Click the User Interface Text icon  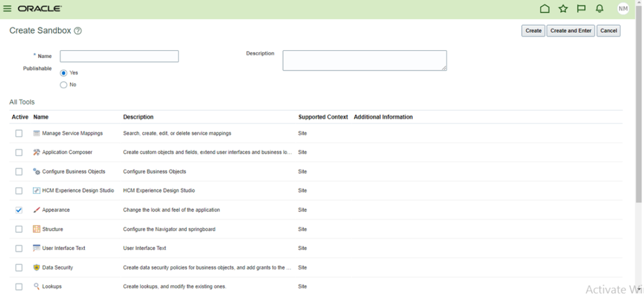pos(36,249)
